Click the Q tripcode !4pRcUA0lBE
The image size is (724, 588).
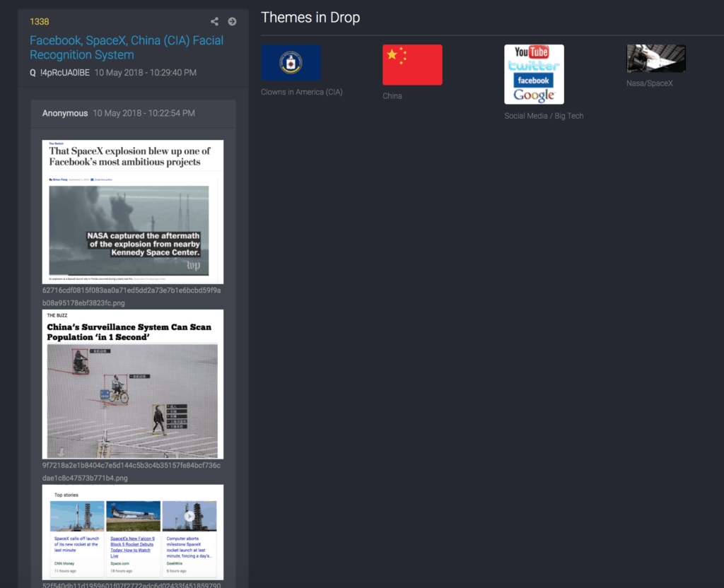64,73
